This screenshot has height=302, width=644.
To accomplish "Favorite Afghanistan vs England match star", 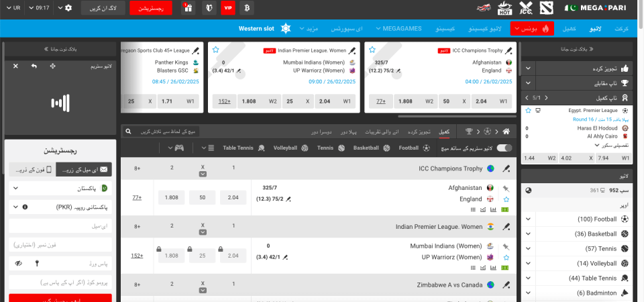I will 506,199.
